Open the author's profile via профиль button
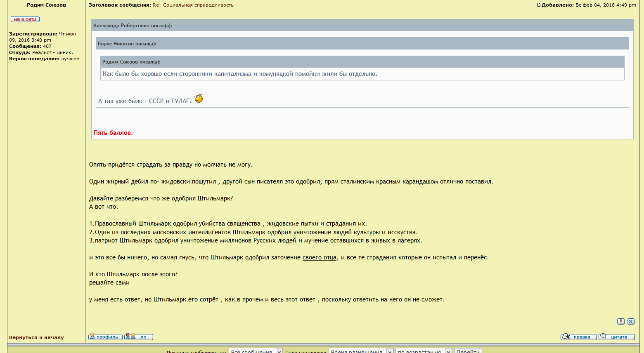This screenshot has width=644, height=353. point(105,337)
